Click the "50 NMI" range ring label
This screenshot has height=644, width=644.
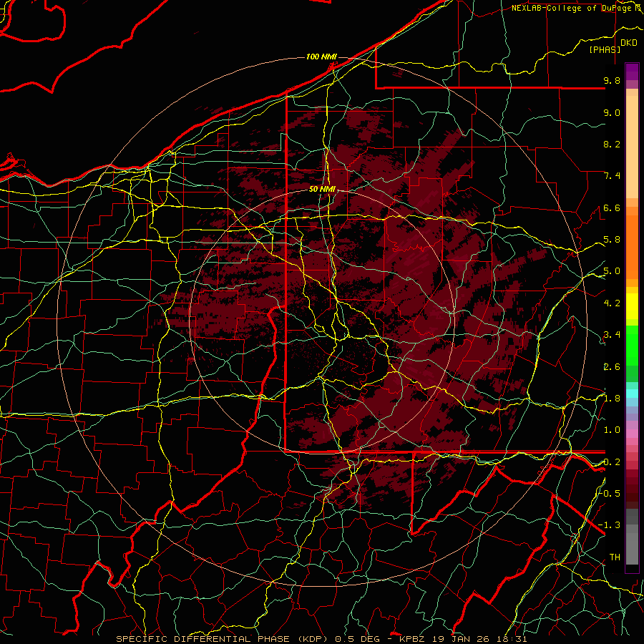pos(322,190)
